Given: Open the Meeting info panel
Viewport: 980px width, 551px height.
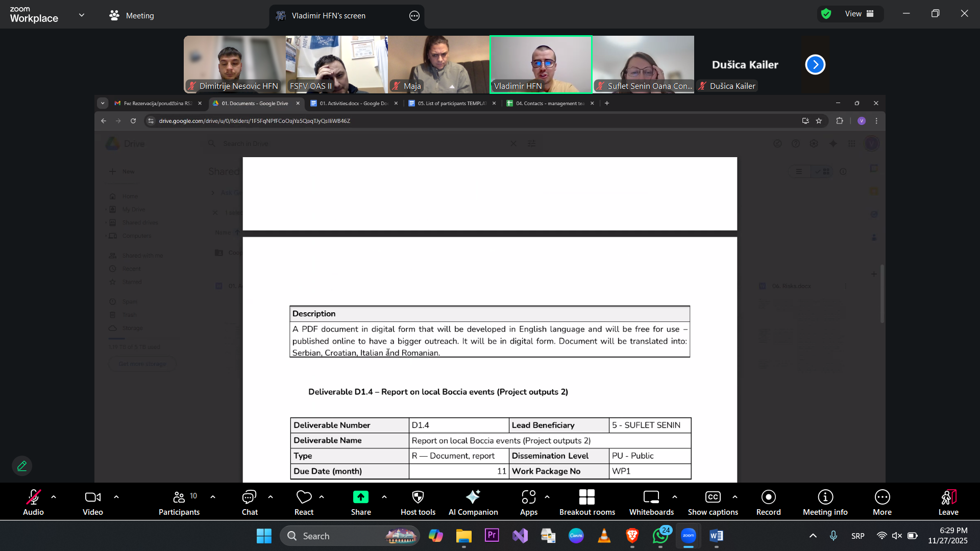Looking at the screenshot, I should (x=825, y=502).
